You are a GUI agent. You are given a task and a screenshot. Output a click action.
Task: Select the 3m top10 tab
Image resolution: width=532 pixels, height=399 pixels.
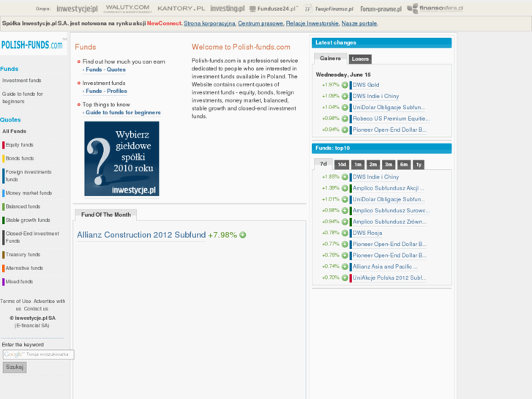click(x=389, y=165)
